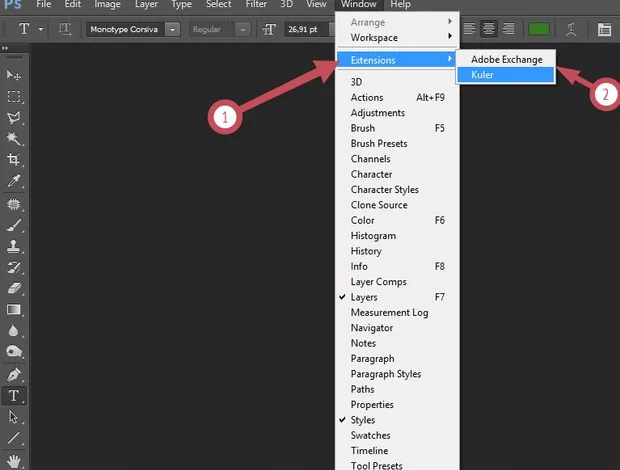
Task: Choose Adobe Exchange from the submenu
Action: 506,59
